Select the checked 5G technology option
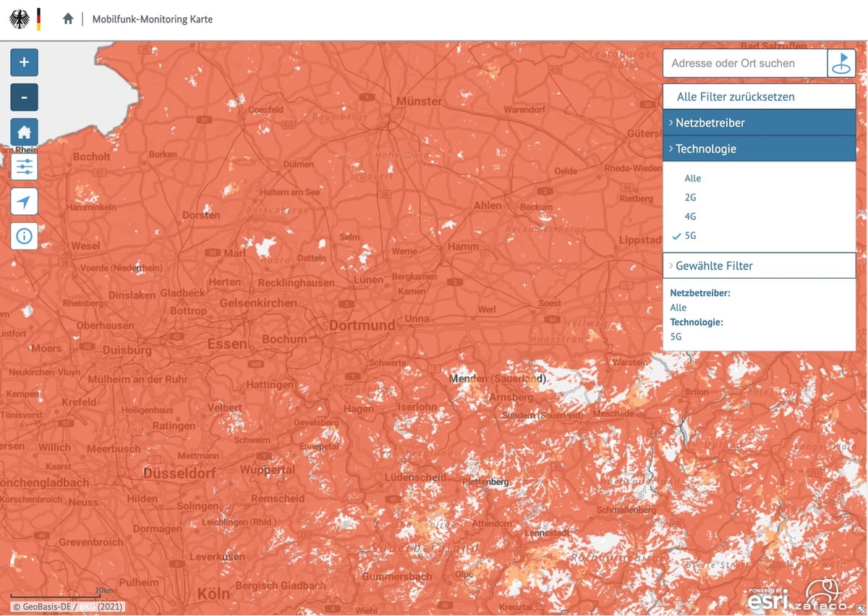868x616 pixels. point(690,235)
